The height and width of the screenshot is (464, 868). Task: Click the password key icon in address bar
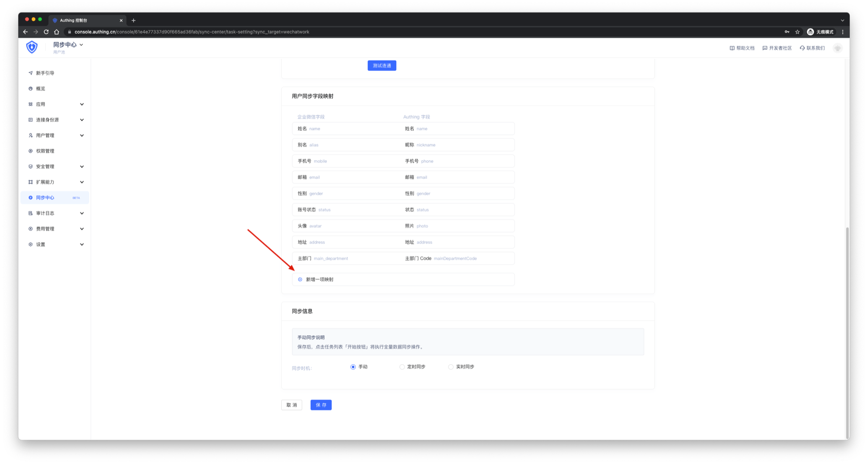(787, 32)
